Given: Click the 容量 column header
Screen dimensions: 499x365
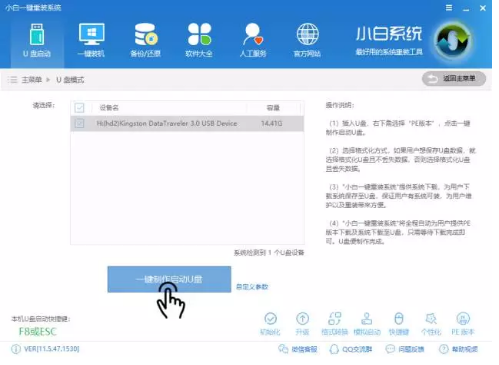Looking at the screenshot, I should pos(273,108).
